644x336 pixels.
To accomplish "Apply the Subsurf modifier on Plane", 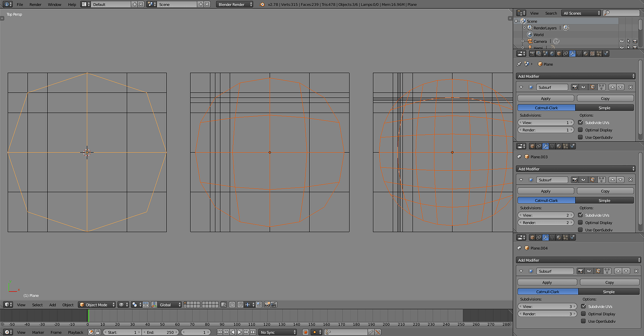I will click(546, 98).
